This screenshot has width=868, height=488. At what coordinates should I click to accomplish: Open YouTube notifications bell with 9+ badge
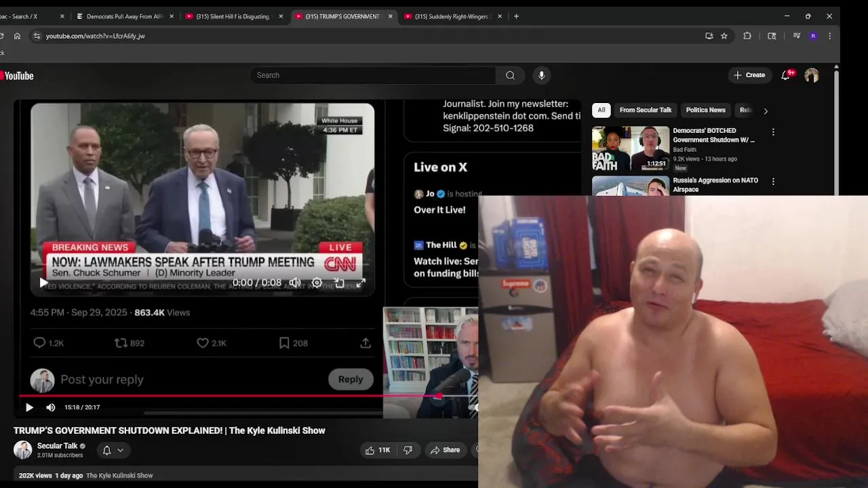(x=786, y=75)
